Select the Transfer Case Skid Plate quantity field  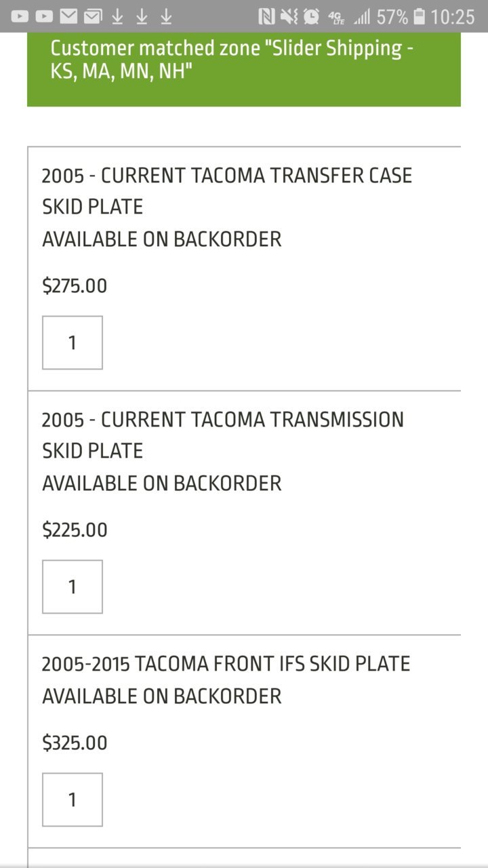[x=73, y=342]
